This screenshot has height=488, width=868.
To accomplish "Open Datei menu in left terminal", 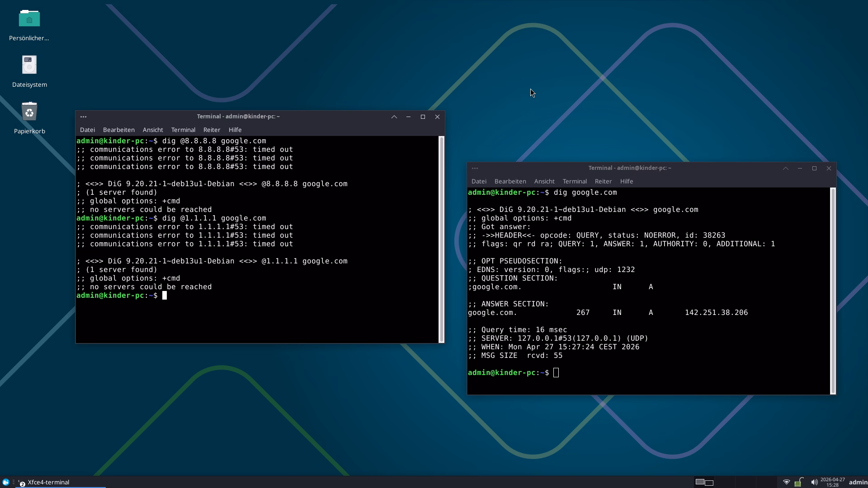I will [87, 130].
